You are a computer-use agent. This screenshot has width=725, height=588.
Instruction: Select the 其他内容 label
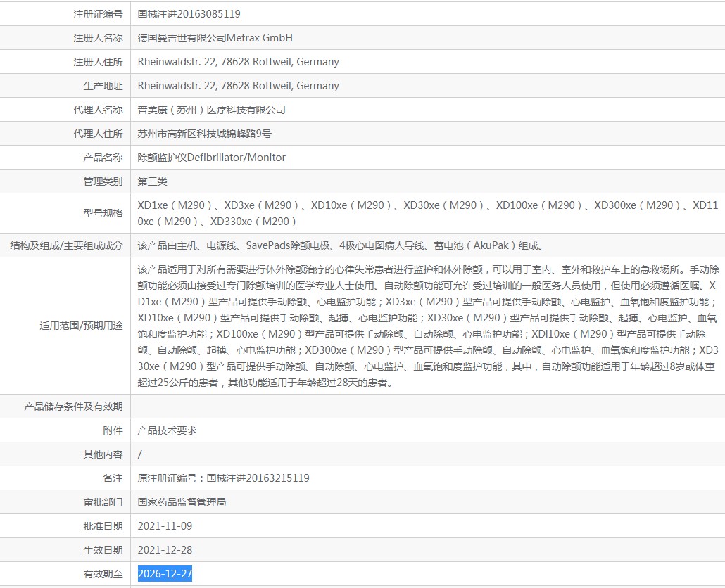click(x=103, y=454)
